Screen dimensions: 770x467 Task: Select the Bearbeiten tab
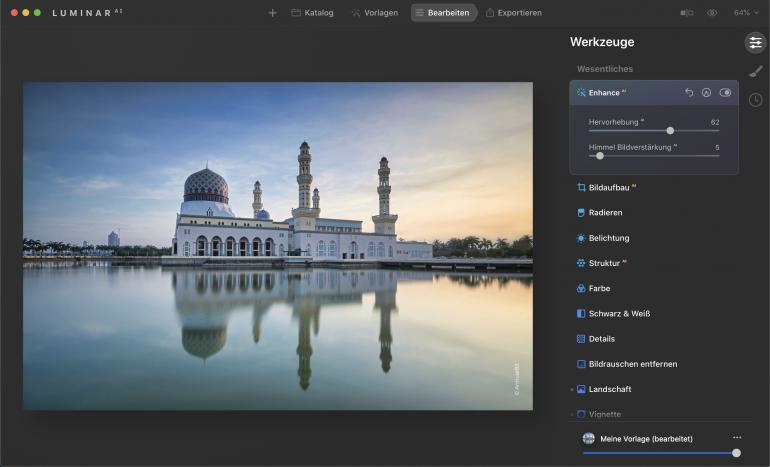click(443, 13)
